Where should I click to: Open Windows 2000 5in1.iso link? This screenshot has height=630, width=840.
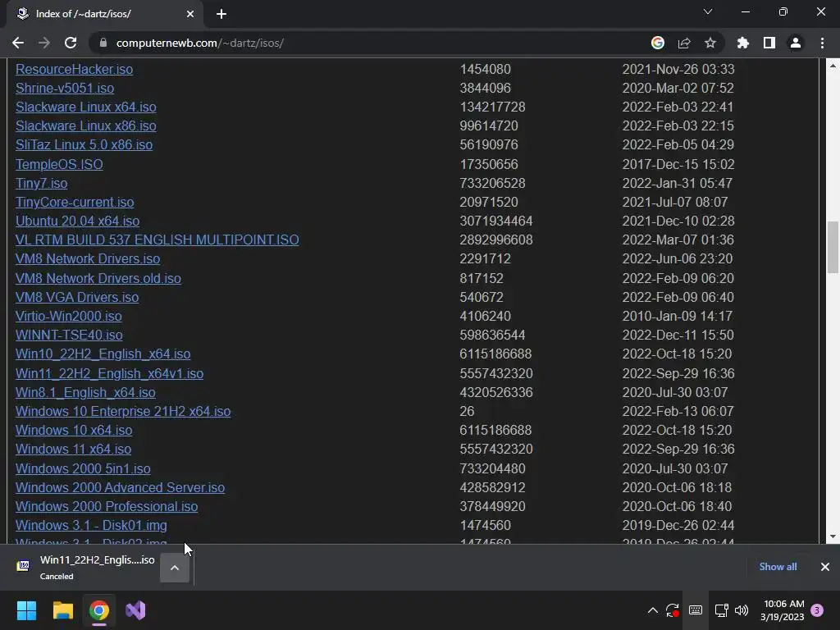[83, 468]
